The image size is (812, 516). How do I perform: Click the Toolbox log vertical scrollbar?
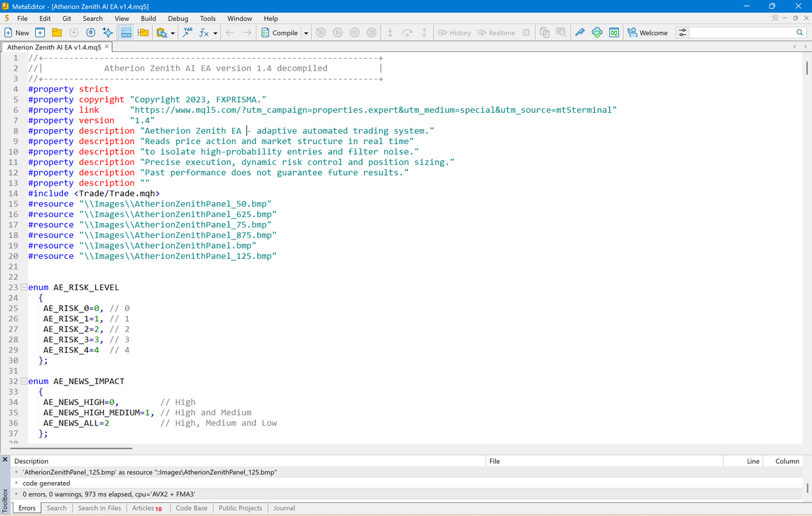[x=807, y=487]
